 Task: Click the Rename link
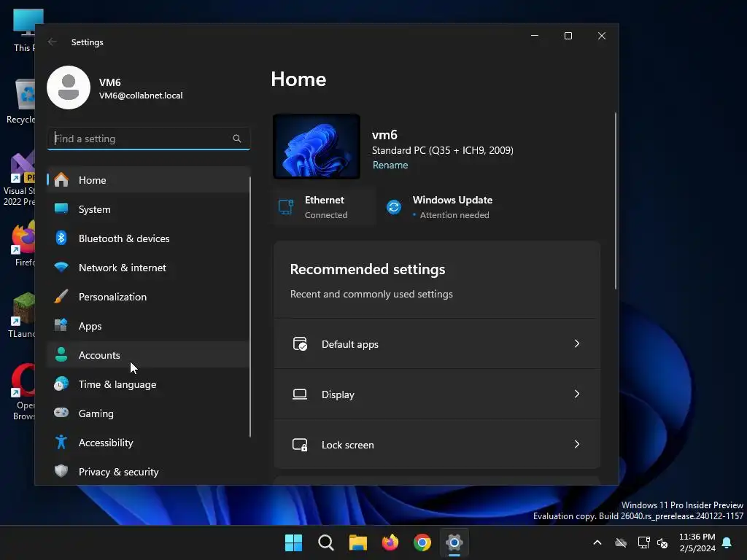(x=390, y=165)
